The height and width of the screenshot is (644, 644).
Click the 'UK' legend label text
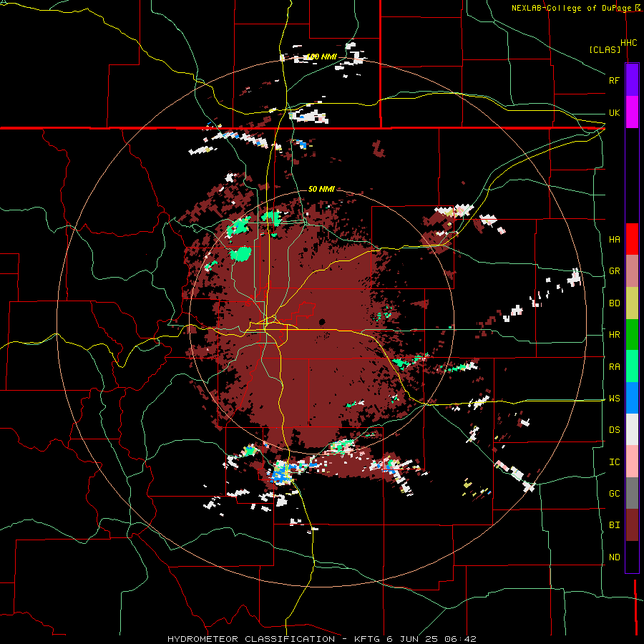tap(614, 113)
